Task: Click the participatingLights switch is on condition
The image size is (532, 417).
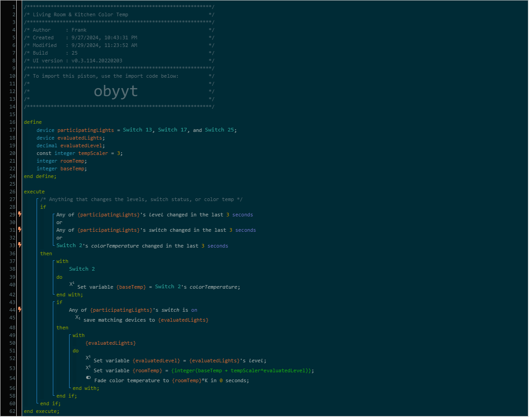Action: coord(133,310)
